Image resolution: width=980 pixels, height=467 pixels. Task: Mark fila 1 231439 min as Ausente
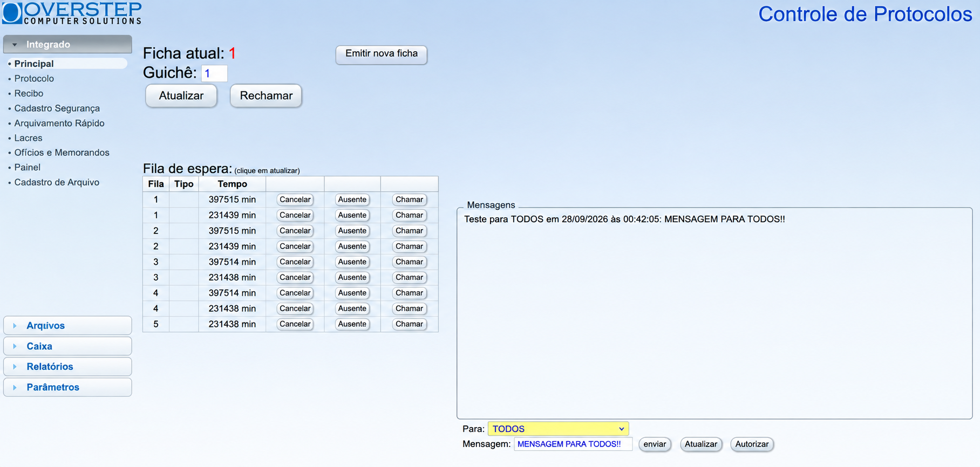click(x=352, y=215)
